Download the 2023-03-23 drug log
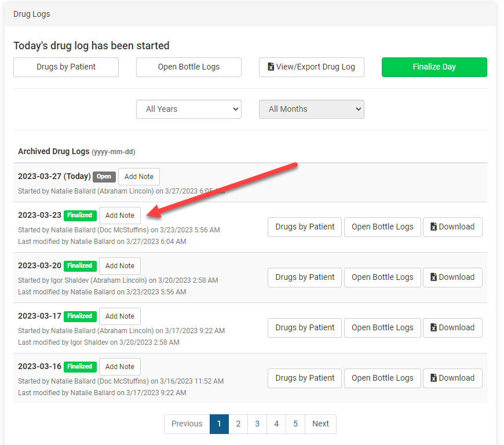Viewport: 504px width, 445px height. [452, 227]
